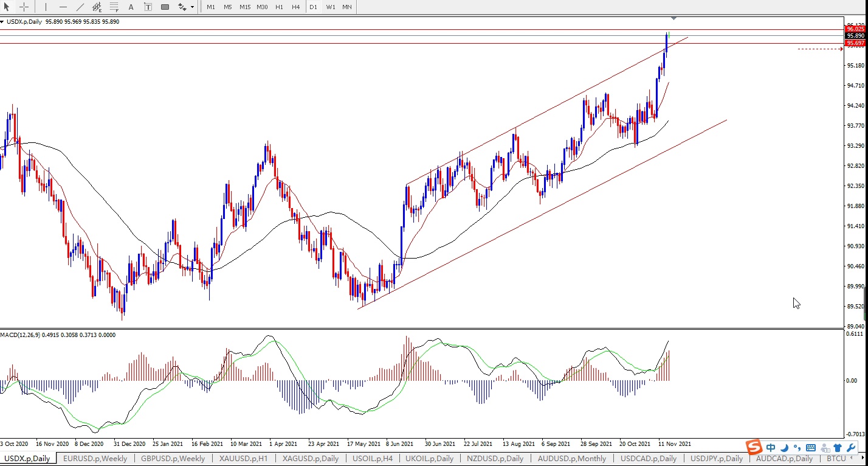Select the lower red channel trendline
This screenshot has width=868, height=466.
(543, 214)
